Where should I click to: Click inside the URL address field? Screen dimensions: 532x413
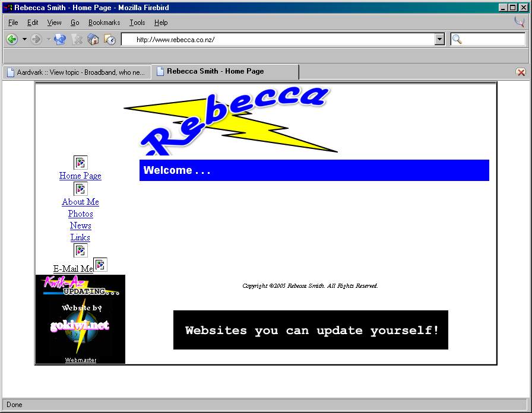[279, 40]
